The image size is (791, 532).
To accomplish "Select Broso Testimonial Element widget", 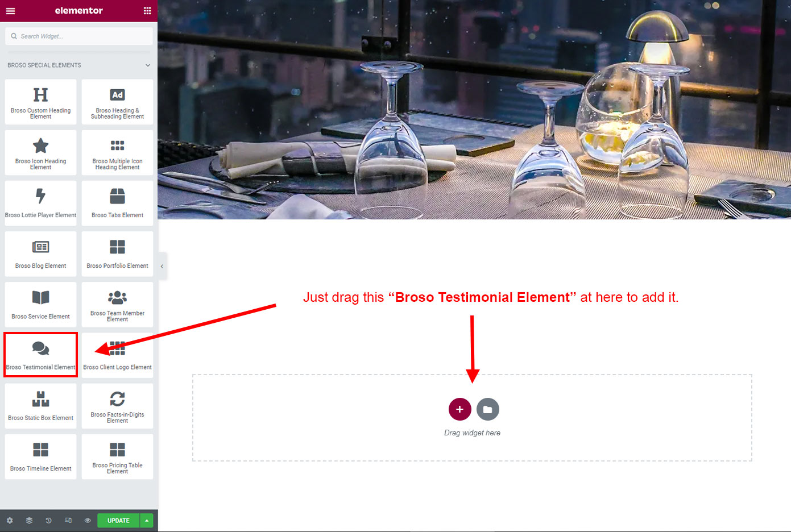I will (x=40, y=355).
